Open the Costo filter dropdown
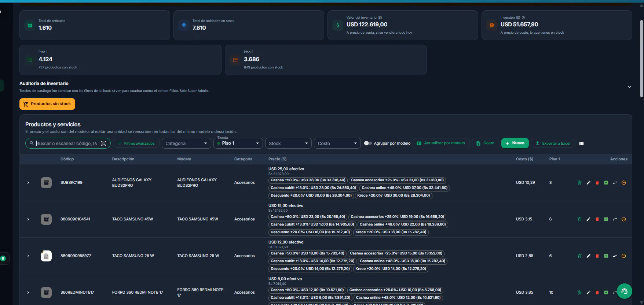 [337, 143]
